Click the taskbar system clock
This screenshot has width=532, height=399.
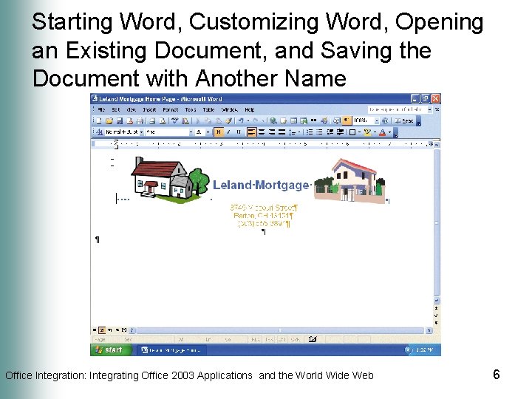(x=424, y=349)
